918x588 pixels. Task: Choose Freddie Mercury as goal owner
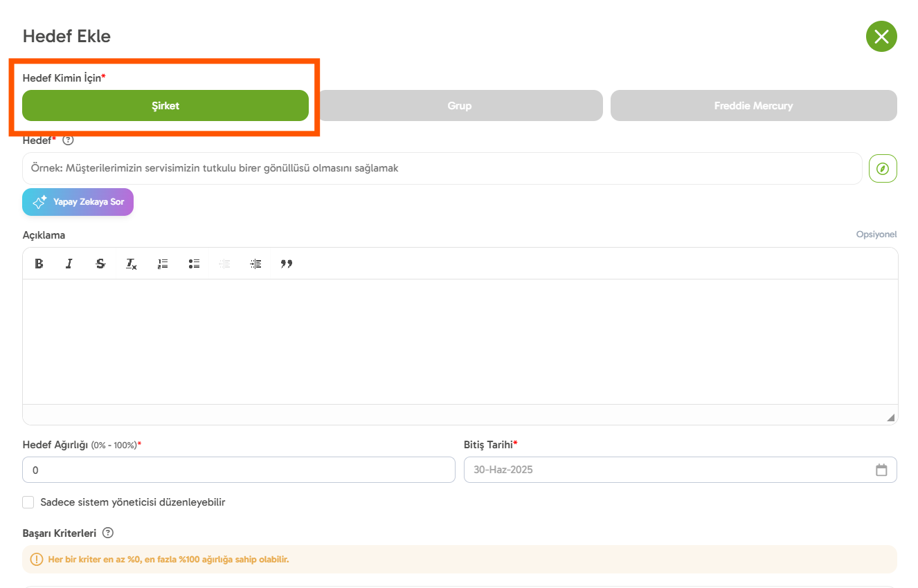753,106
